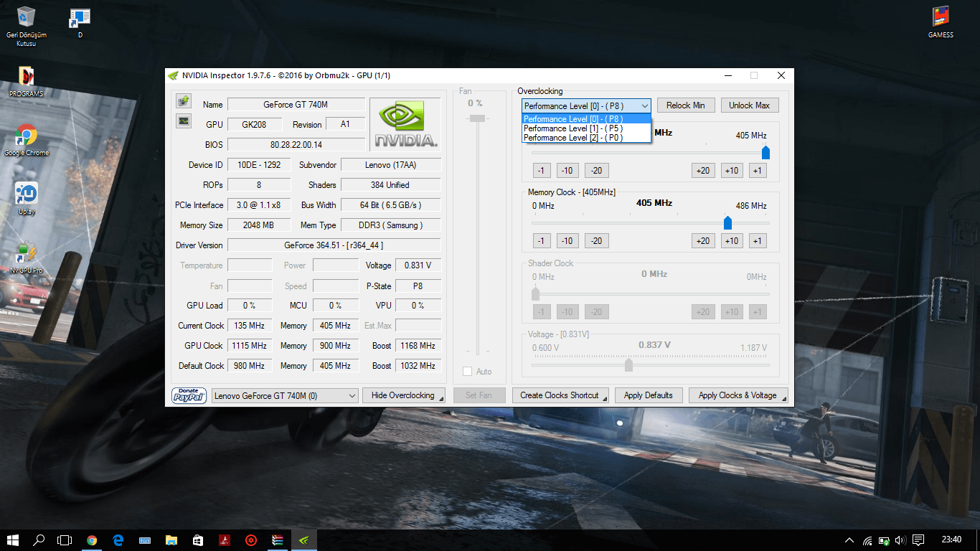This screenshot has width=980, height=551.
Task: Switch to Chrome in the taskbar
Action: 92,540
